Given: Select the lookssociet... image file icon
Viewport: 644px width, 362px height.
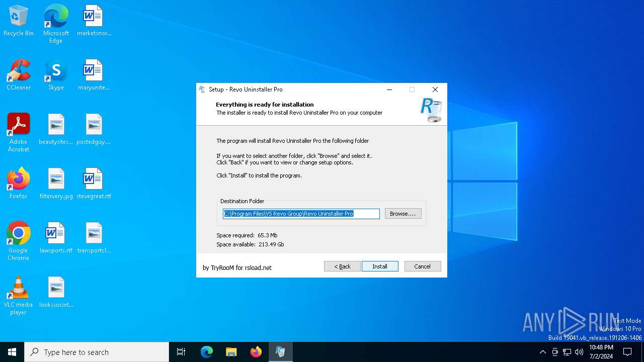Looking at the screenshot, I should (x=56, y=293).
